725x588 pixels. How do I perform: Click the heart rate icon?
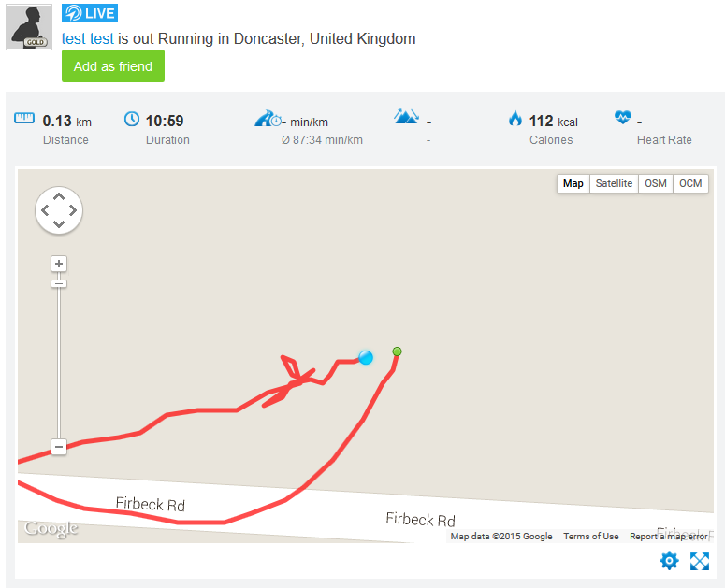point(623,117)
